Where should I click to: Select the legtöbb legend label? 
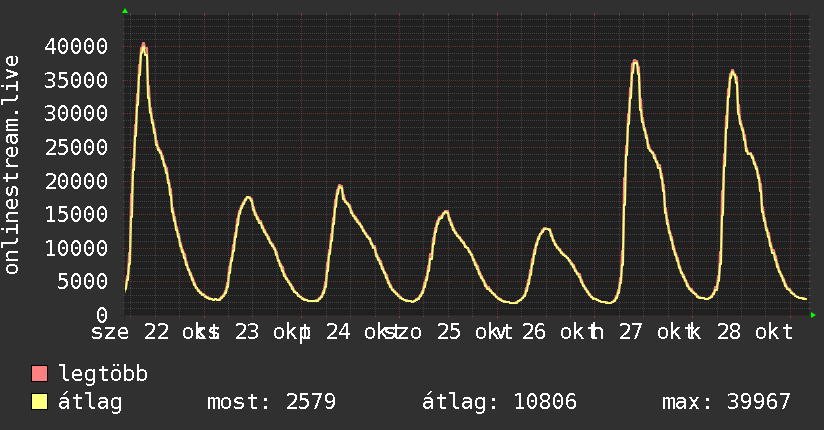(x=103, y=374)
